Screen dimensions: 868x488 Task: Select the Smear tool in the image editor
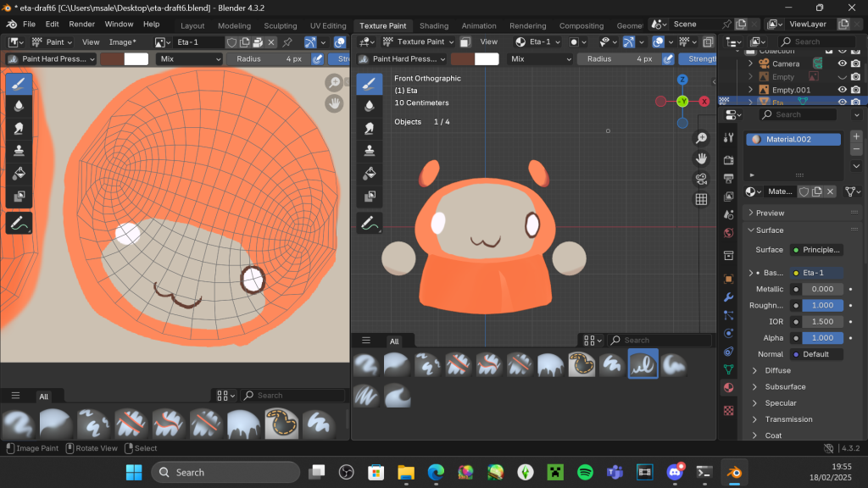pos(19,129)
